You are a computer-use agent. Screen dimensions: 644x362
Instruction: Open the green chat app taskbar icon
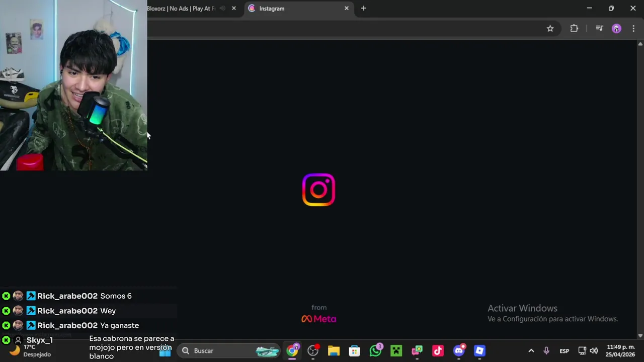[417, 350]
